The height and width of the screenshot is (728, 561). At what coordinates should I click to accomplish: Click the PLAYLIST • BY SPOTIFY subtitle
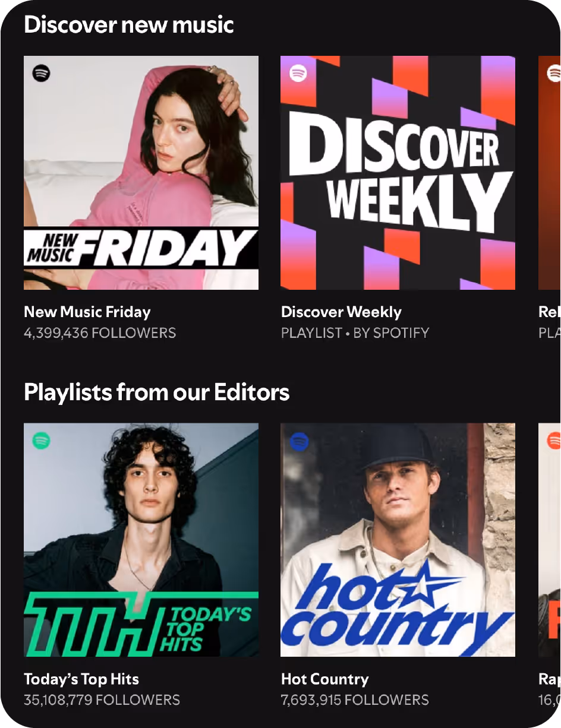355,333
